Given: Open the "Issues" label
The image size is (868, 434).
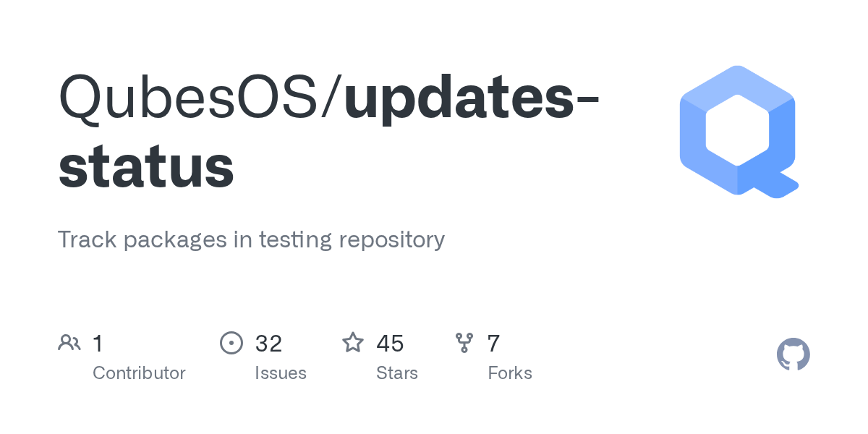Looking at the screenshot, I should click(281, 373).
